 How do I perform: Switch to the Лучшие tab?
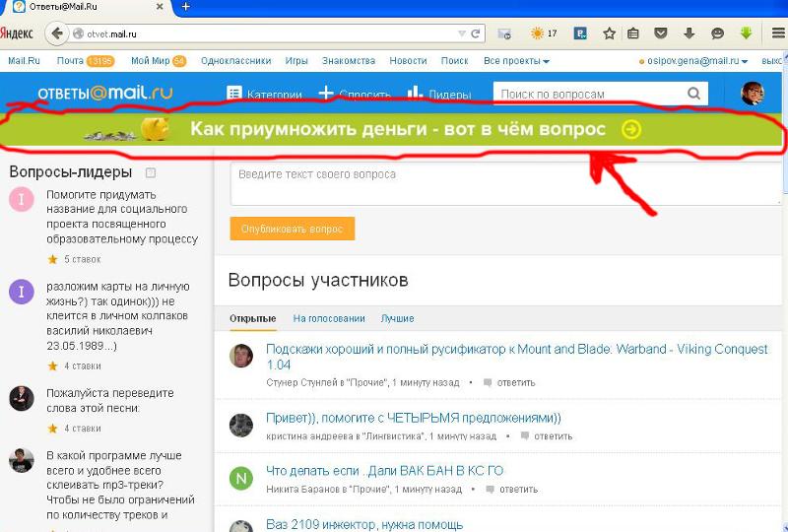(x=398, y=318)
